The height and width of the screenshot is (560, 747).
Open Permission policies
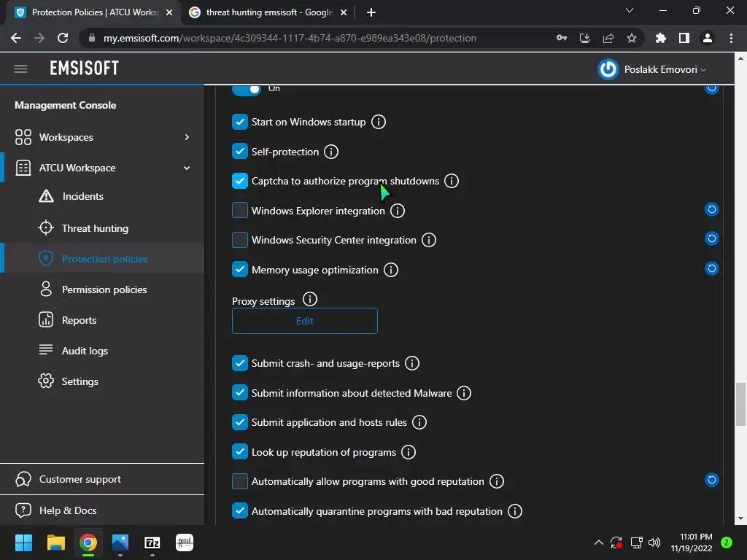click(x=104, y=289)
